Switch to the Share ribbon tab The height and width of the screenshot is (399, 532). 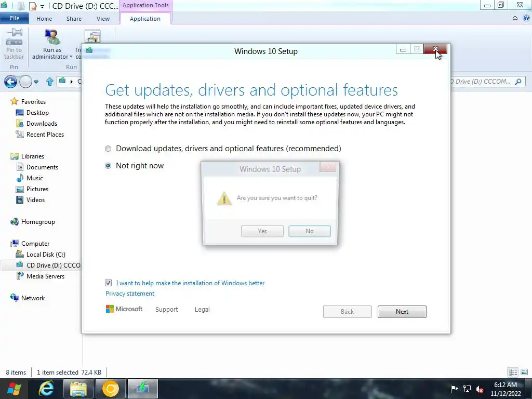click(x=74, y=19)
